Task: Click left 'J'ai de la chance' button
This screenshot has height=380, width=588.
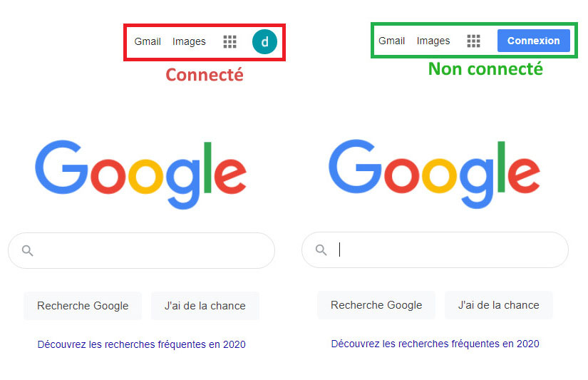Action: tap(205, 306)
